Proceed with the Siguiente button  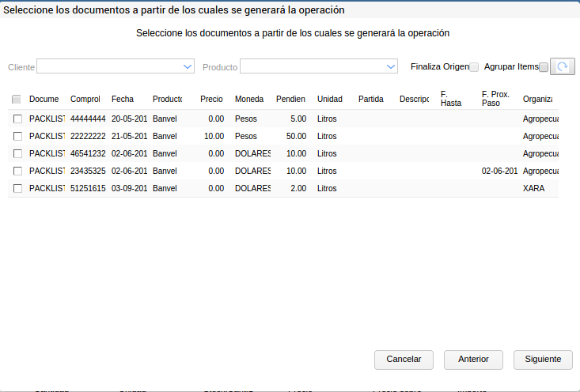click(543, 359)
